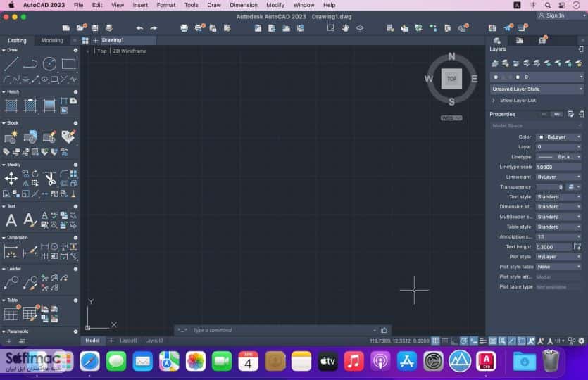This screenshot has width=588, height=380.
Task: Open the Format menu
Action: point(165,5)
